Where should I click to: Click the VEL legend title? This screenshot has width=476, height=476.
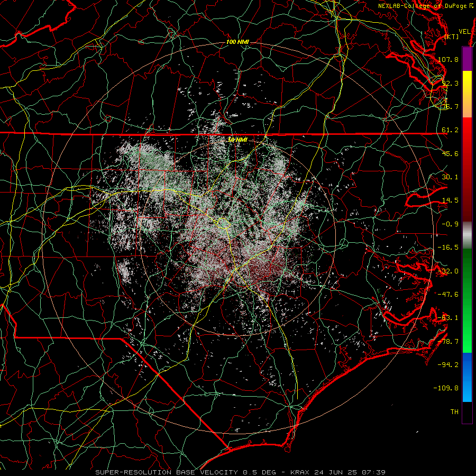464,32
